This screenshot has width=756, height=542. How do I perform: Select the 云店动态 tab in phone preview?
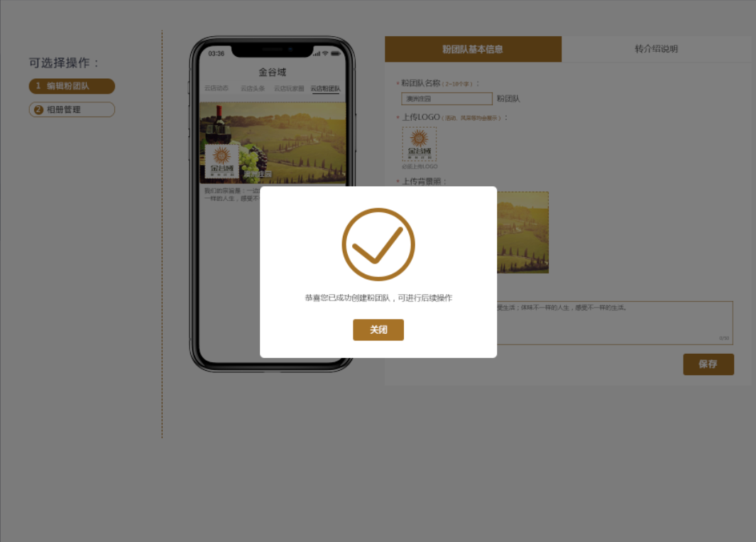tap(216, 88)
